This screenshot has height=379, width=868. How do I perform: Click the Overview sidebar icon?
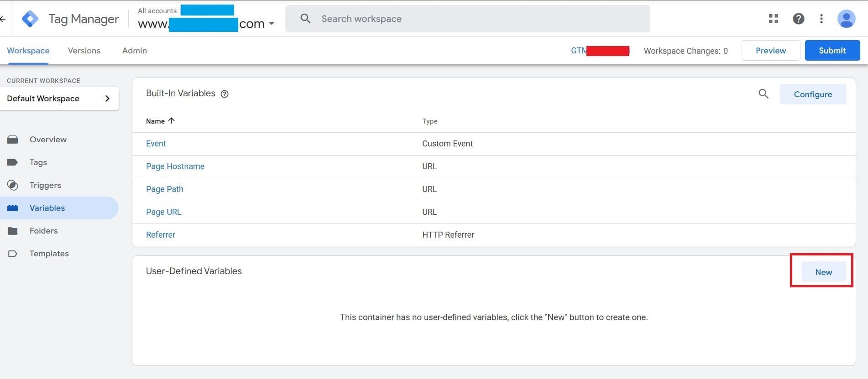[13, 140]
